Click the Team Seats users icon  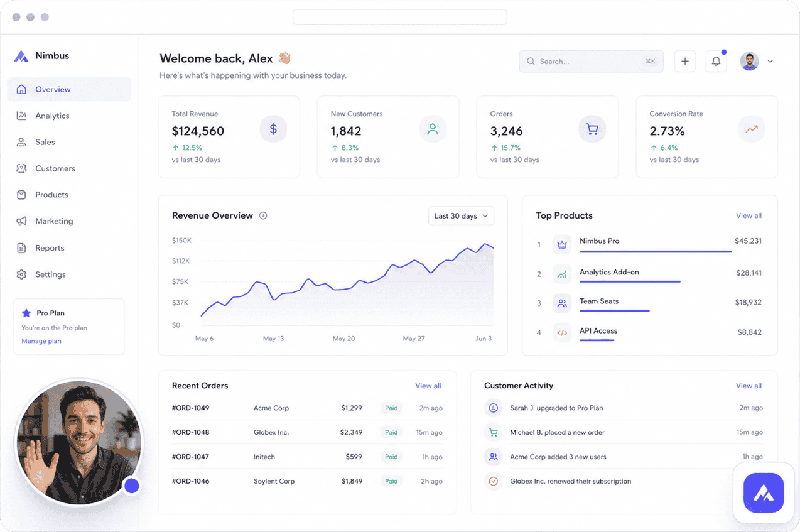(x=562, y=303)
